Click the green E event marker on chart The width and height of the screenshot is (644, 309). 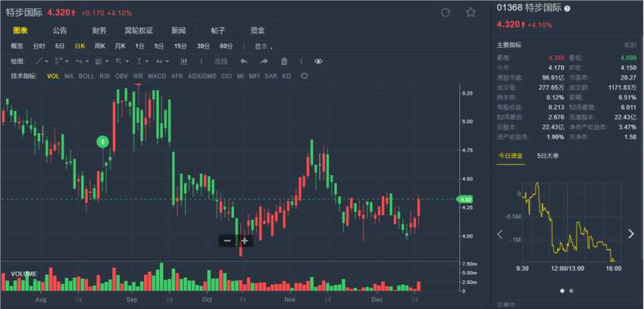click(103, 142)
